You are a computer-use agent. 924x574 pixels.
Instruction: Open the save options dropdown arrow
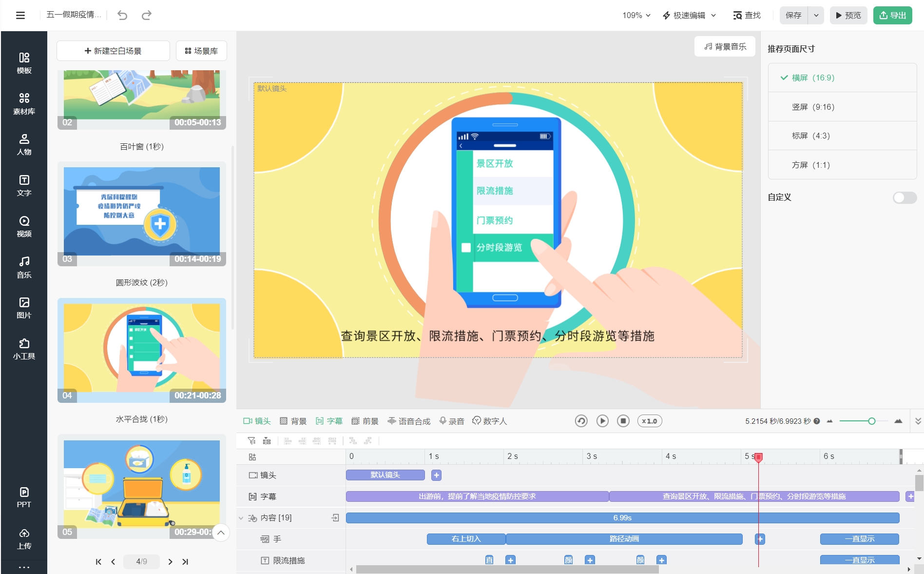816,15
